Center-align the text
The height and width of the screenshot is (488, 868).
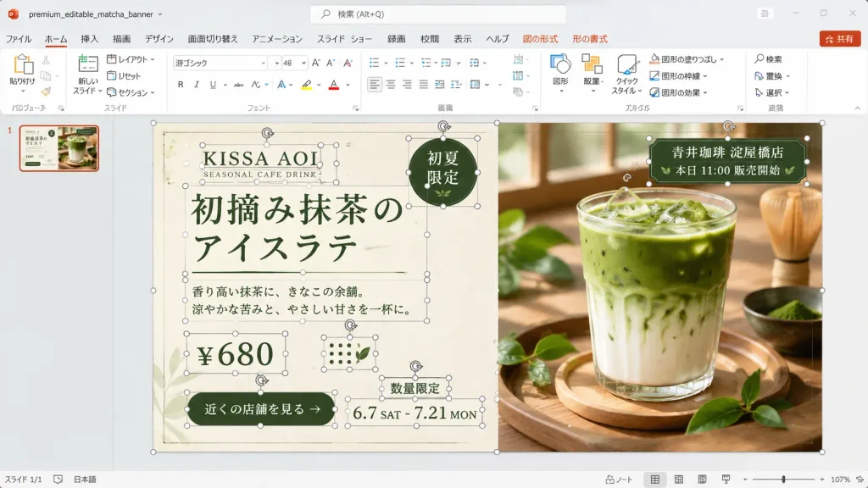pyautogui.click(x=391, y=84)
